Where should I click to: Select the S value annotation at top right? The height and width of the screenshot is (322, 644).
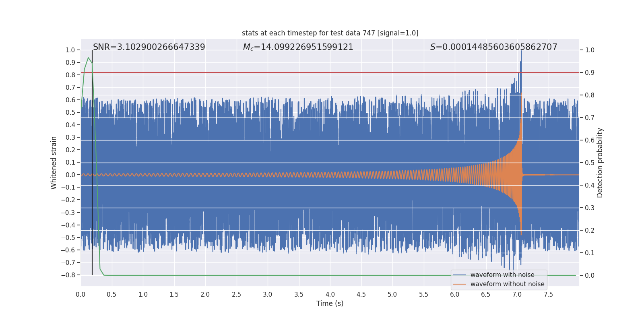493,47
